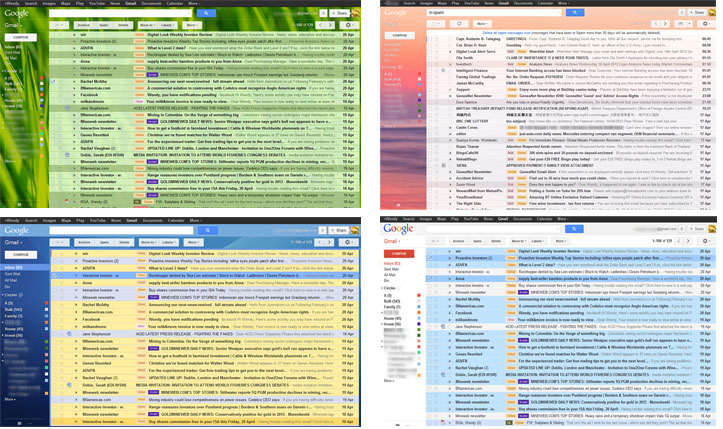723x429 pixels.
Task: Open red Gmail dropdown in white-theme window
Action: click(x=391, y=241)
